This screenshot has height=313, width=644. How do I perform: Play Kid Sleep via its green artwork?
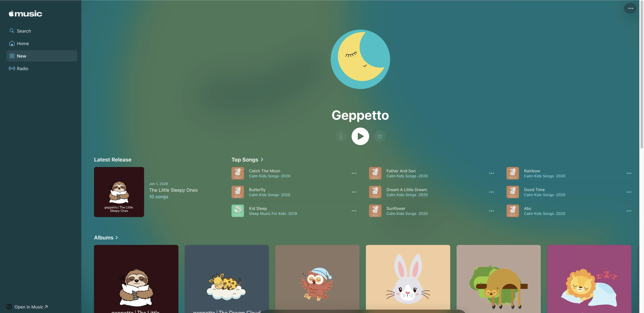(237, 211)
